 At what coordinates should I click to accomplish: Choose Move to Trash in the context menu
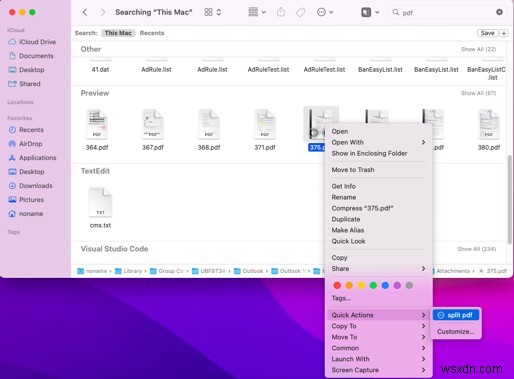(x=378, y=170)
